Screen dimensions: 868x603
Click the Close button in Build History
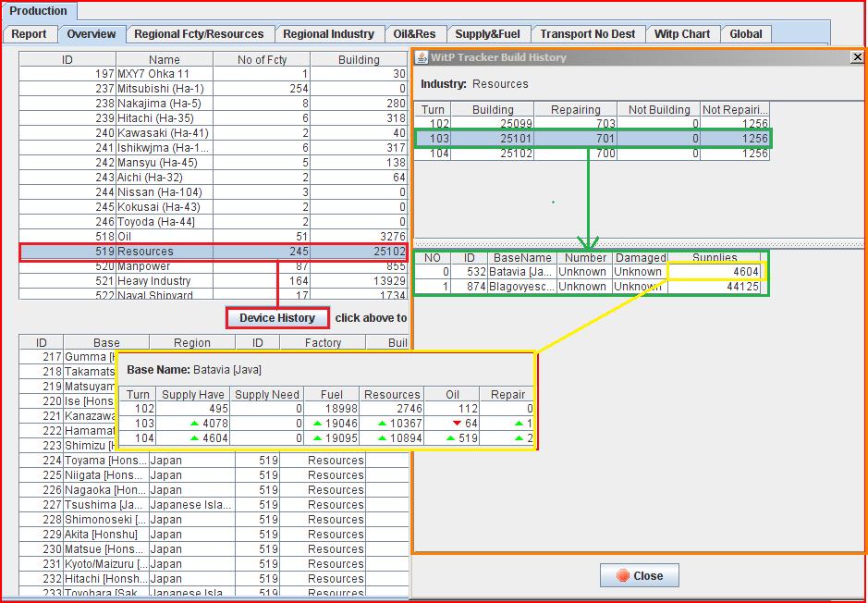pos(640,576)
